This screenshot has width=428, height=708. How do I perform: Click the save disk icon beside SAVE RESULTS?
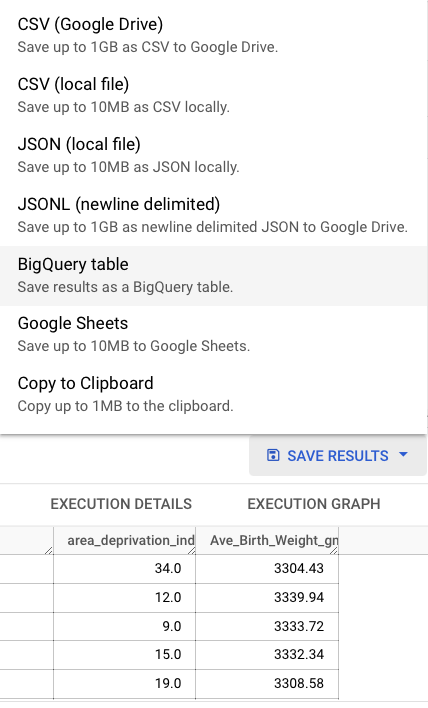273,455
